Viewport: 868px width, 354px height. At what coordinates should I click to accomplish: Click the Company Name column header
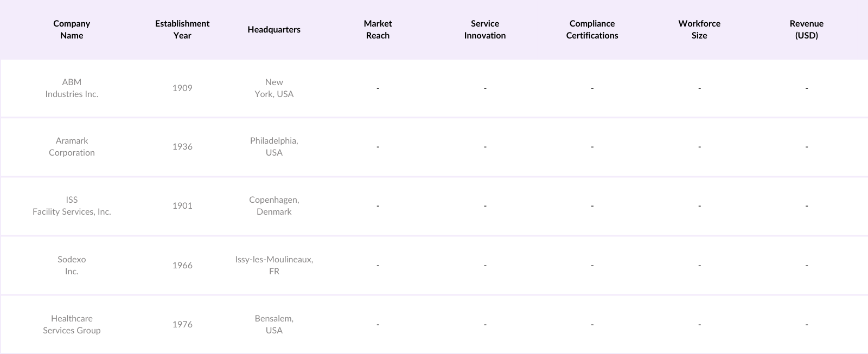tap(72, 29)
